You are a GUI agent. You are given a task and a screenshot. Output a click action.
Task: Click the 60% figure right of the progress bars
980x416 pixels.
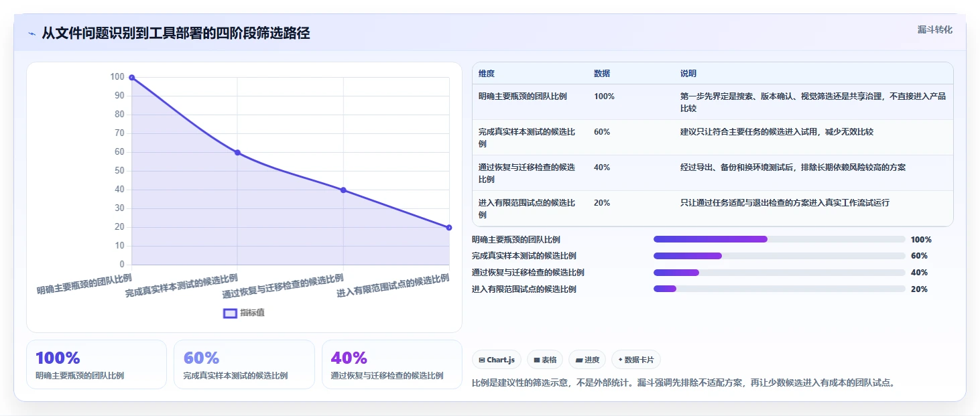click(x=919, y=256)
